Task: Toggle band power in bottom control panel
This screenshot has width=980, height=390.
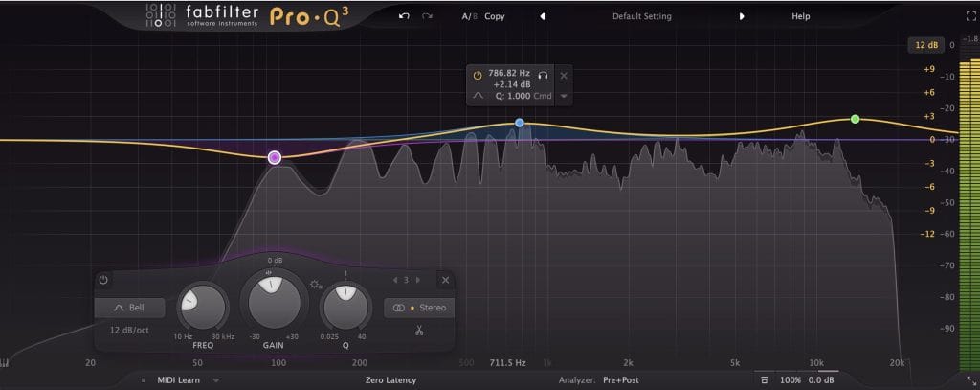Action: click(103, 280)
